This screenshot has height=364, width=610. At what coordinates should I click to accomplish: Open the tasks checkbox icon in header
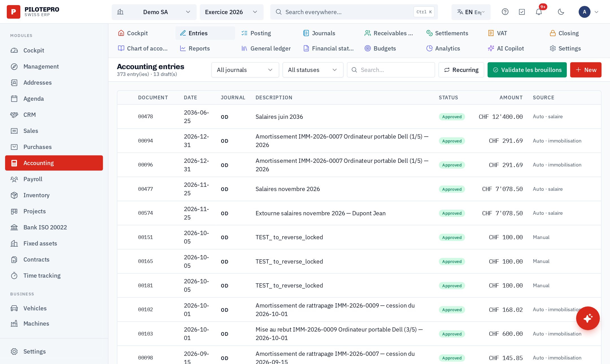522,12
